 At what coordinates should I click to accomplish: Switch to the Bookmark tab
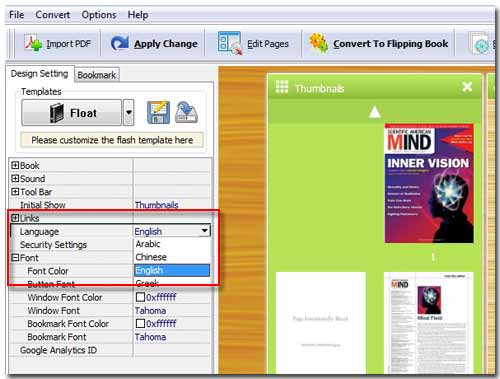tap(97, 75)
